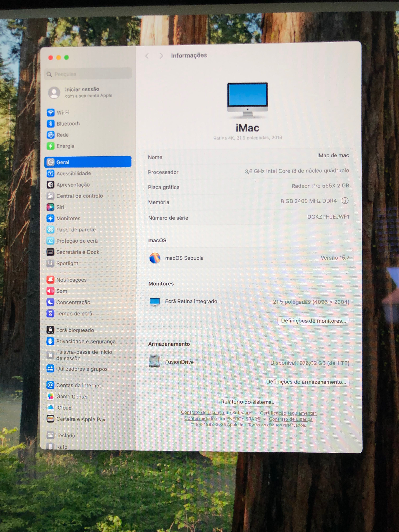Image resolution: width=399 pixels, height=532 pixels.
Task: Click the Central de controlo icon
Action: coord(51,196)
